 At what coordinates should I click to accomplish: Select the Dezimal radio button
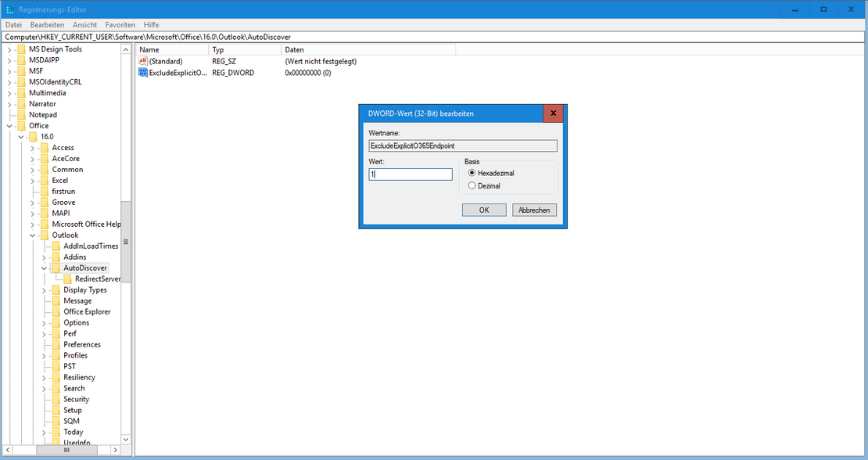[x=472, y=186]
